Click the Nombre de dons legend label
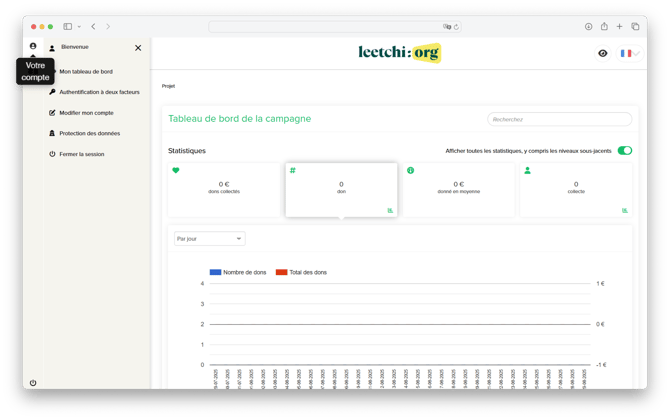 (x=244, y=272)
